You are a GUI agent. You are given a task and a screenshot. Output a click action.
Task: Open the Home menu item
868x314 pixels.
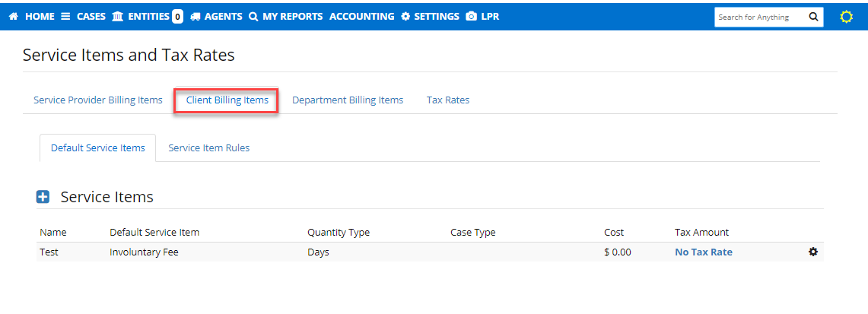[x=32, y=17]
